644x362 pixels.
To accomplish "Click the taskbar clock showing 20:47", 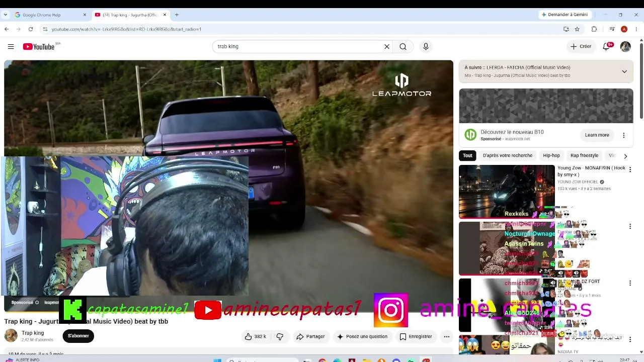I will [625, 360].
